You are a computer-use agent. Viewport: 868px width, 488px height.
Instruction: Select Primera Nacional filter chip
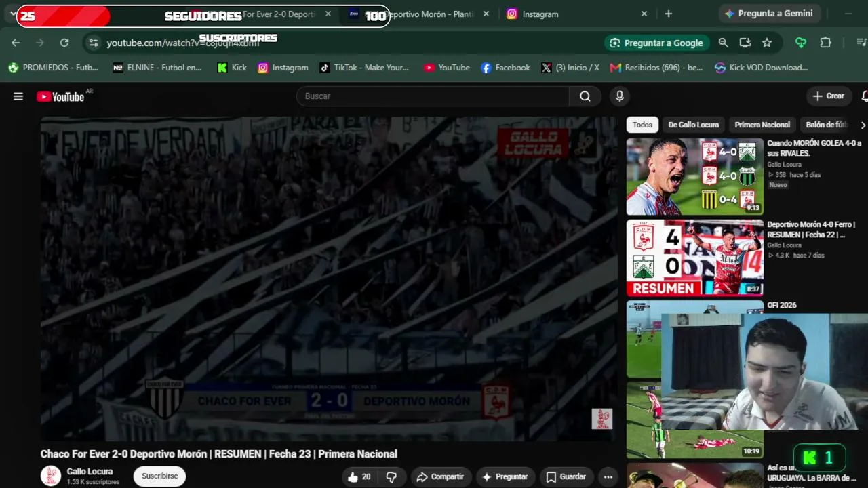(x=762, y=125)
